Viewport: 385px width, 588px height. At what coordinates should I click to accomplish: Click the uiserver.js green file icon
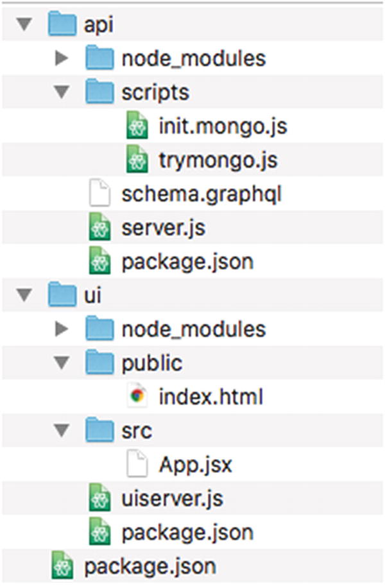pos(99,499)
